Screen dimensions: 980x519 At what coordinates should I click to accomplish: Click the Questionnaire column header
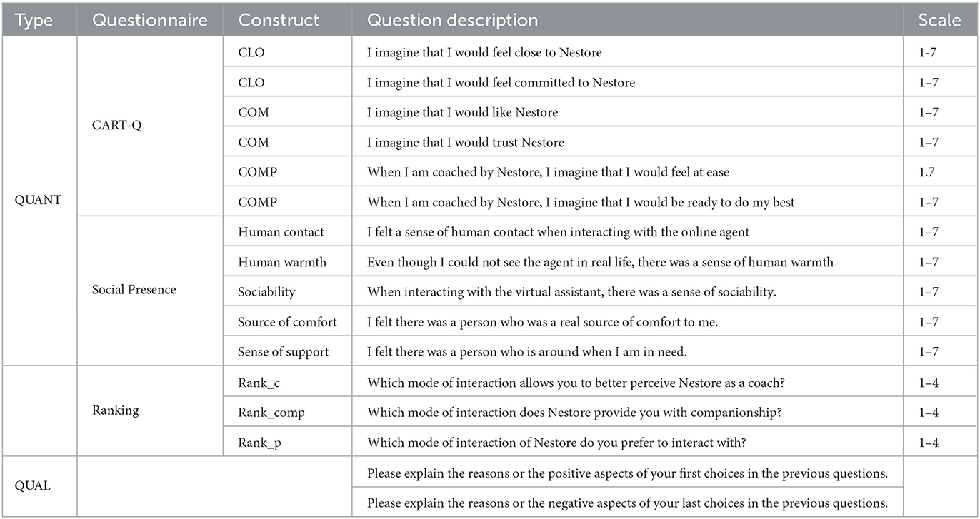(151, 20)
